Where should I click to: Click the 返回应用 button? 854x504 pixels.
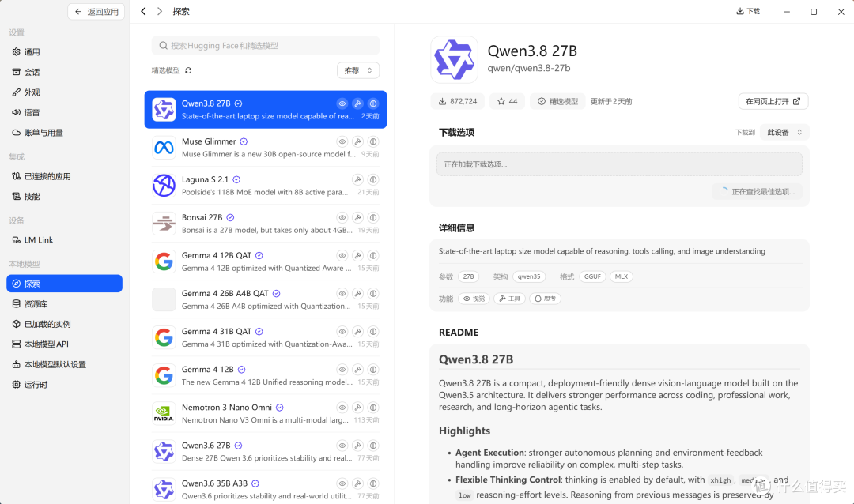tap(96, 11)
